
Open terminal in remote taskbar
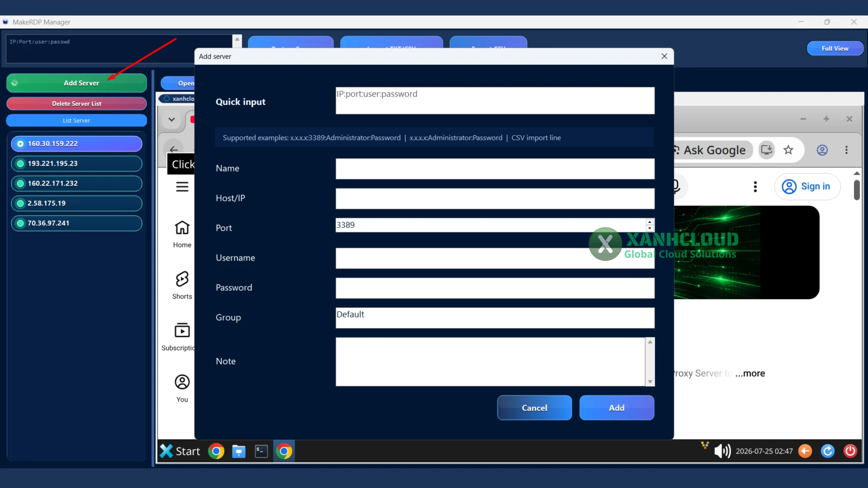(261, 451)
